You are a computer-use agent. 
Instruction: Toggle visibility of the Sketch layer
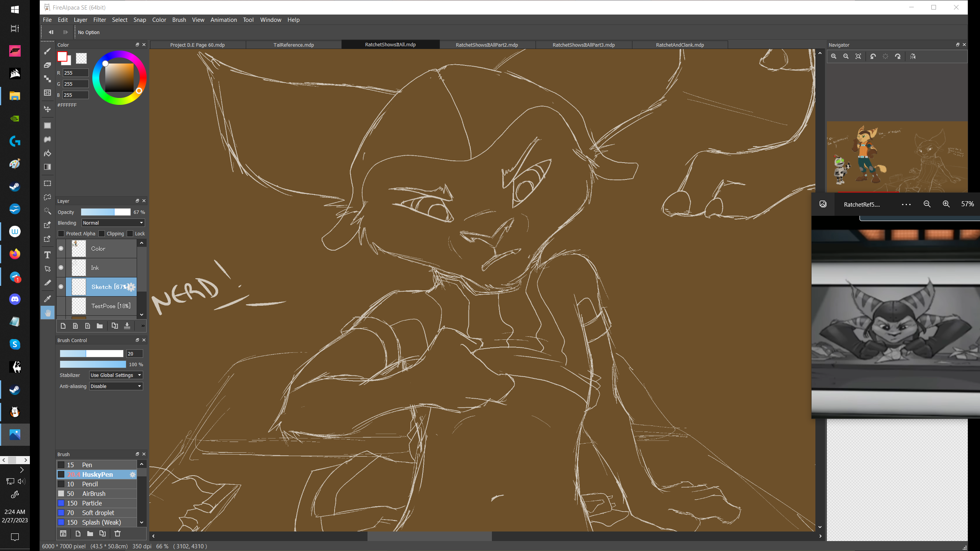[61, 287]
